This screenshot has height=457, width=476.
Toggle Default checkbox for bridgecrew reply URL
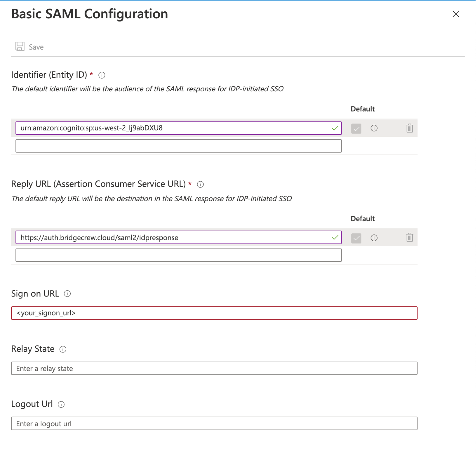(356, 238)
